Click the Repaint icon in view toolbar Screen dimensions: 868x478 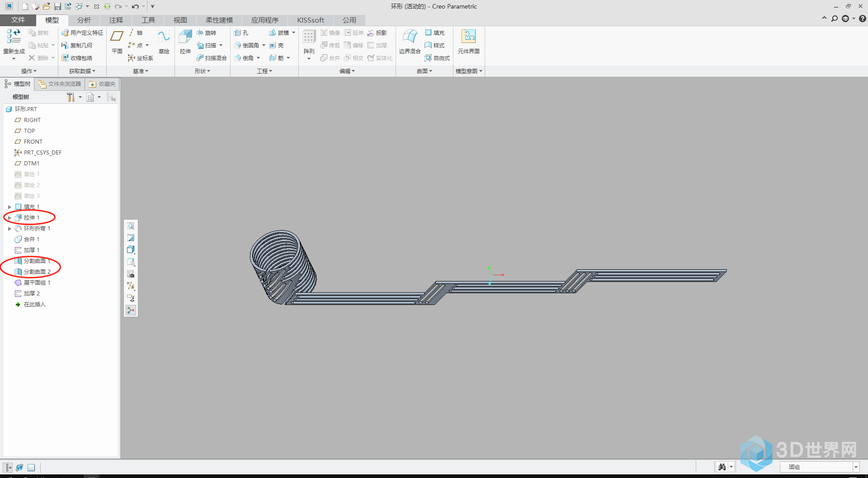coord(131,238)
